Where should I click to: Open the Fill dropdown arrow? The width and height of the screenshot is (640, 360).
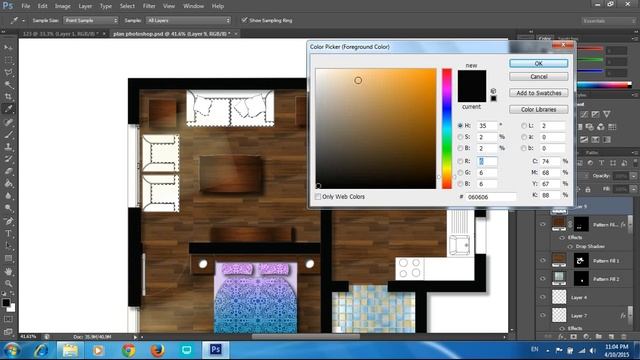click(x=633, y=189)
